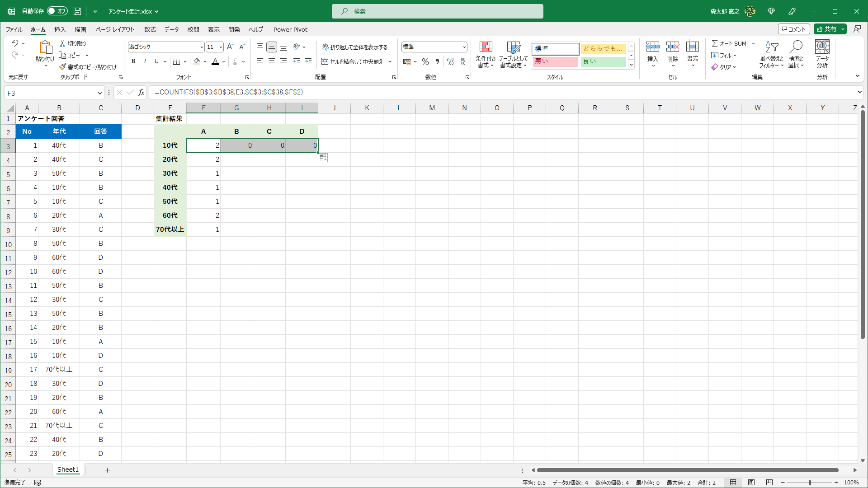
Task: Click the Insert Function fx icon
Action: coord(141,93)
